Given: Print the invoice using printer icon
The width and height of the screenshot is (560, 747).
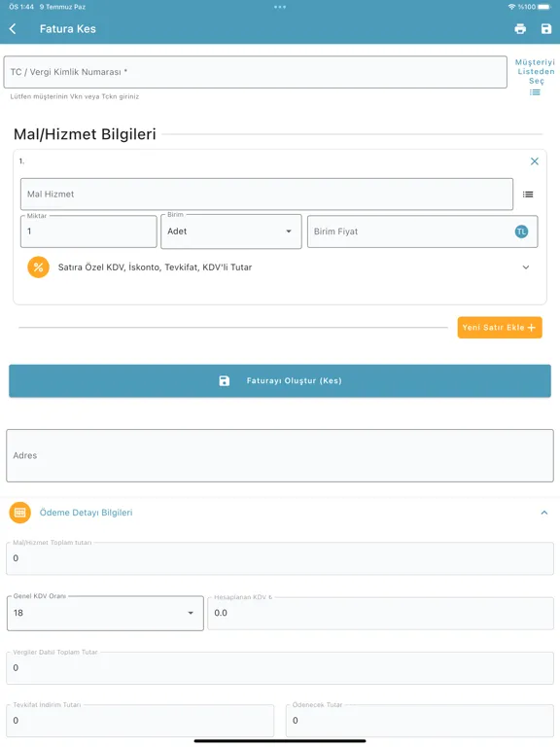Looking at the screenshot, I should (520, 29).
